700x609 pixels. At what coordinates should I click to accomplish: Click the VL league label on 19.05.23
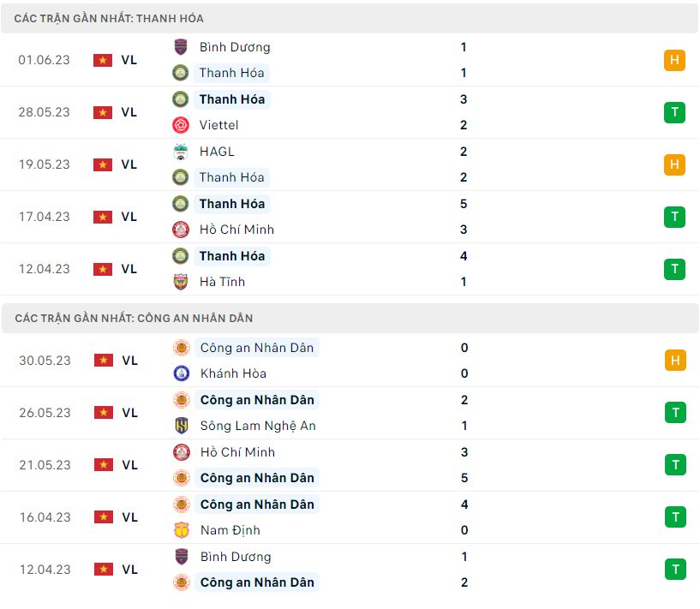pyautogui.click(x=129, y=164)
